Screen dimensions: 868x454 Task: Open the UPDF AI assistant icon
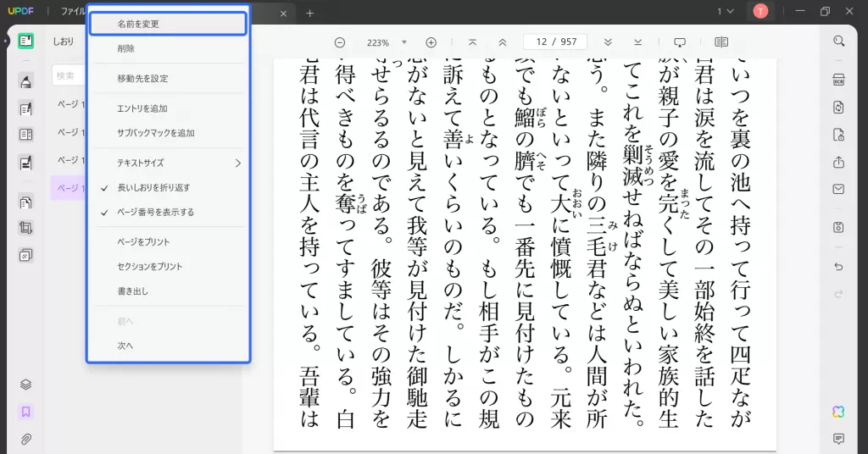pyautogui.click(x=838, y=412)
